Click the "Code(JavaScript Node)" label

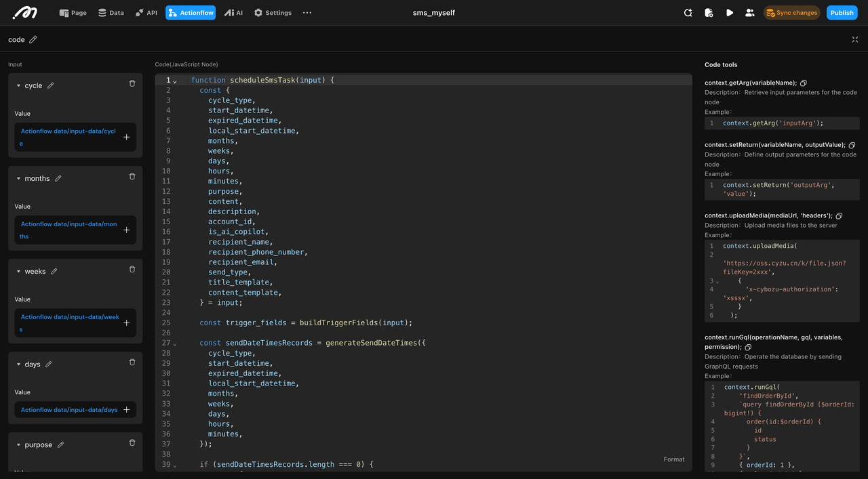pos(186,64)
